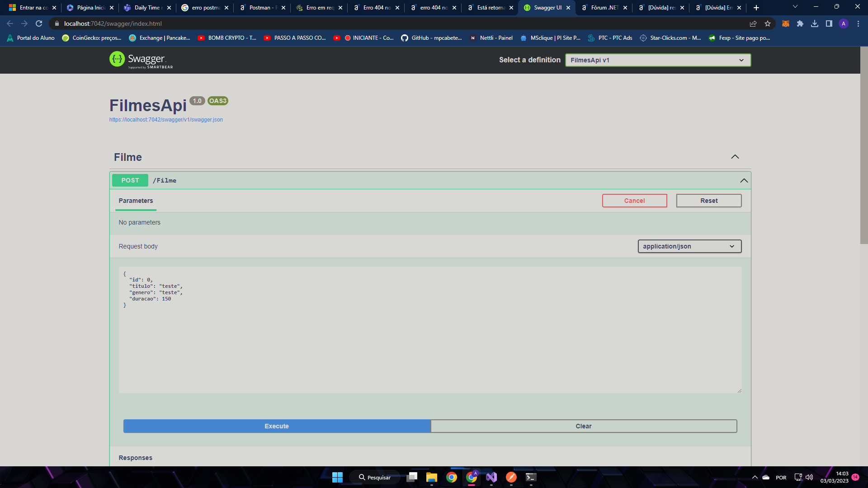
Task: Open application/json content type dropdown
Action: tap(689, 246)
